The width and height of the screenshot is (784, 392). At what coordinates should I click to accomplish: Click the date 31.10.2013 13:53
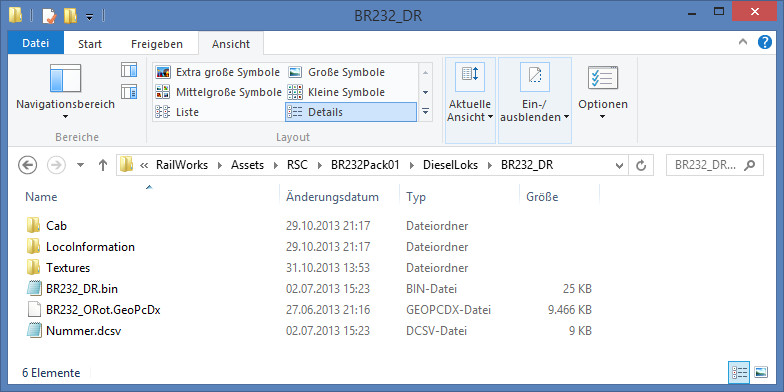pos(328,268)
